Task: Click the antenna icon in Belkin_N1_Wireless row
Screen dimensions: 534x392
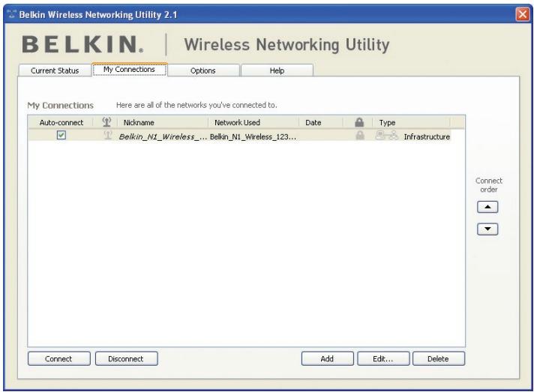Action: point(107,136)
